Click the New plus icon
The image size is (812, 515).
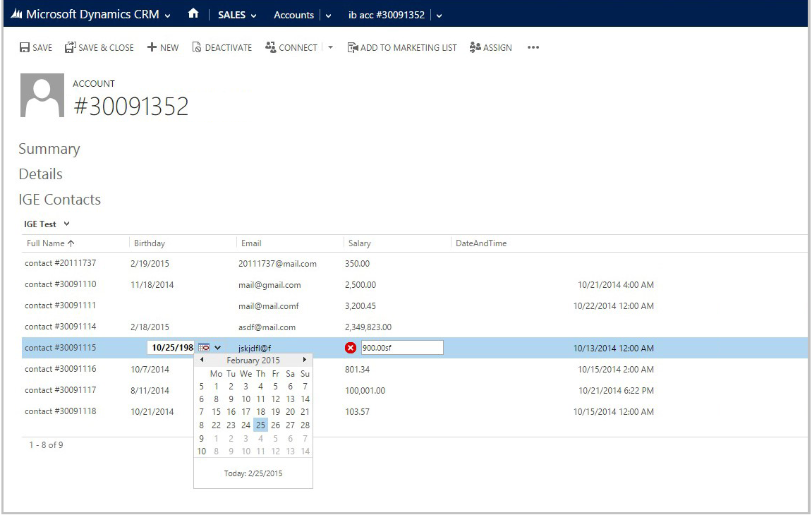tap(152, 48)
